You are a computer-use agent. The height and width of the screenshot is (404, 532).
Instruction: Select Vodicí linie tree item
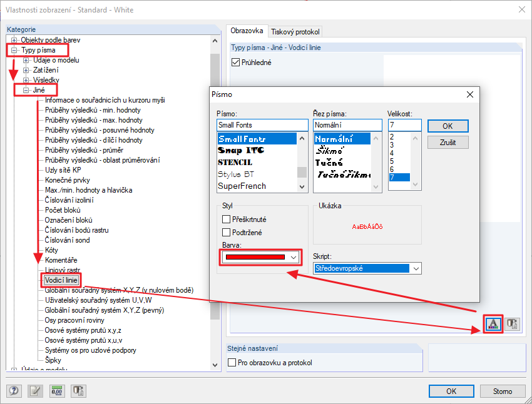click(61, 280)
